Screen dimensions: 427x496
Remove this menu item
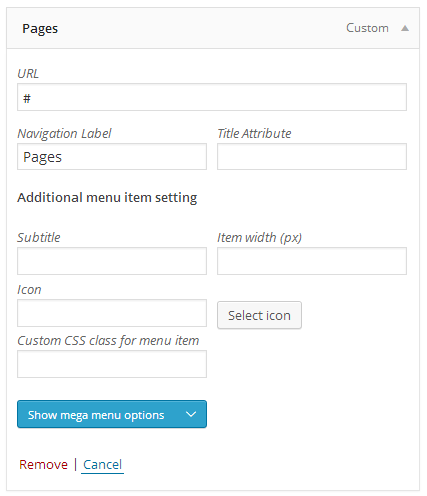coord(43,464)
